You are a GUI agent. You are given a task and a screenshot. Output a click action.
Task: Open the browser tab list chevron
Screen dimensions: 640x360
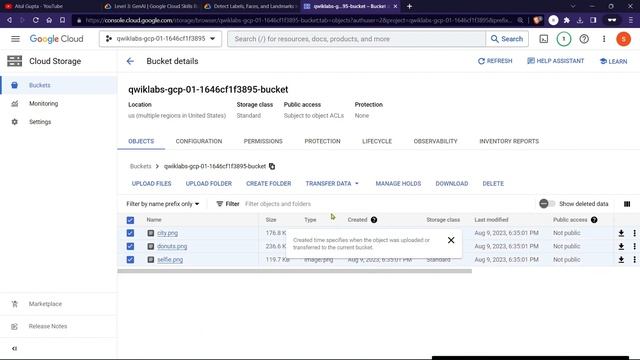click(x=573, y=6)
